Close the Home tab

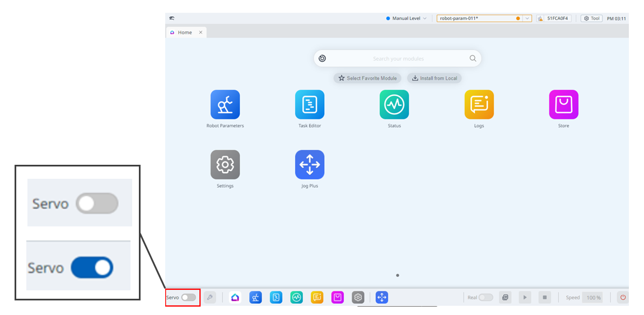click(x=201, y=33)
